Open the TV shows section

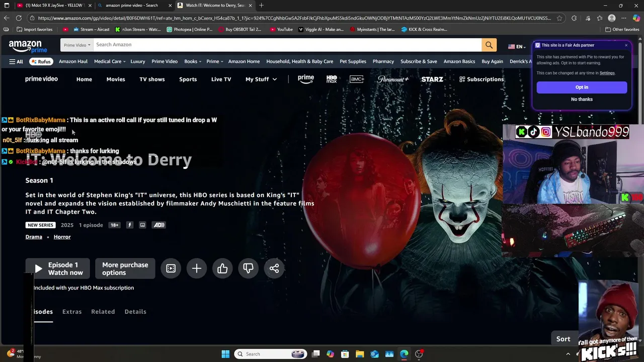click(152, 79)
